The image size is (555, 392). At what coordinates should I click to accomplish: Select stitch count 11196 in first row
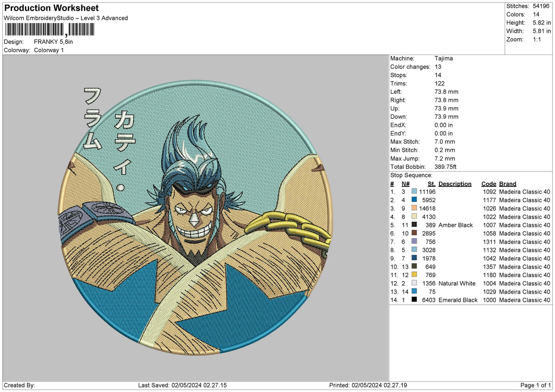pos(427,192)
